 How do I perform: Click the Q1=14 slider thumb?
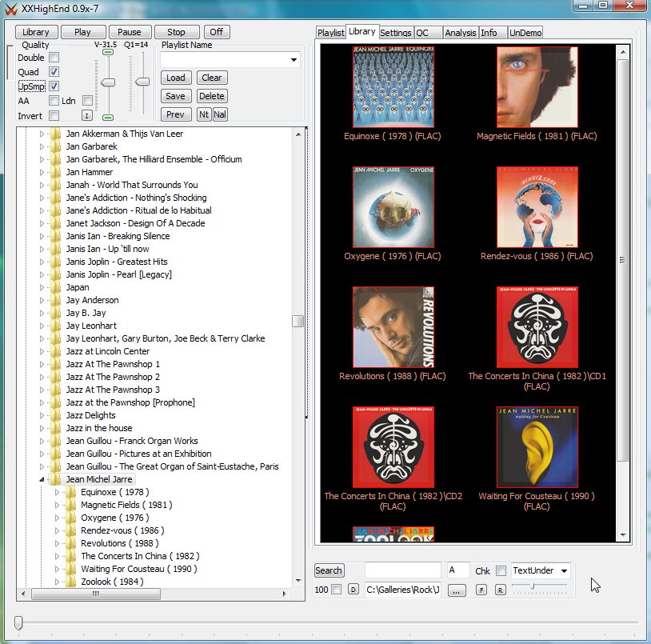[x=142, y=82]
